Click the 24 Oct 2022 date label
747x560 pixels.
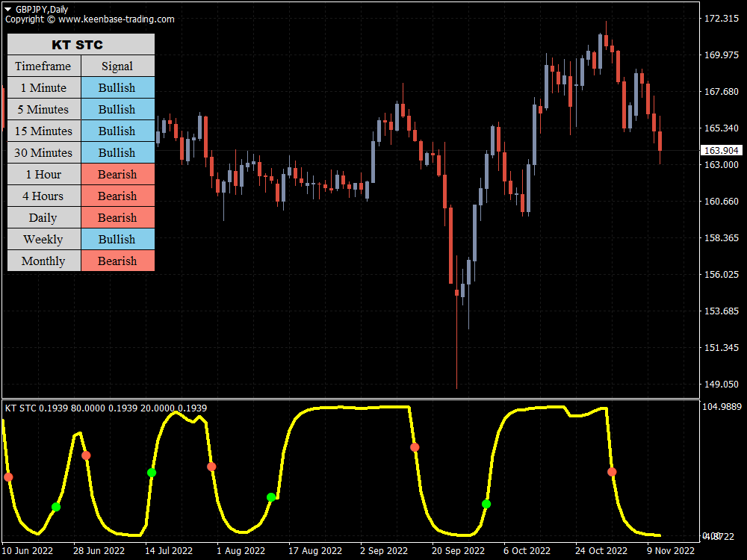[601, 551]
